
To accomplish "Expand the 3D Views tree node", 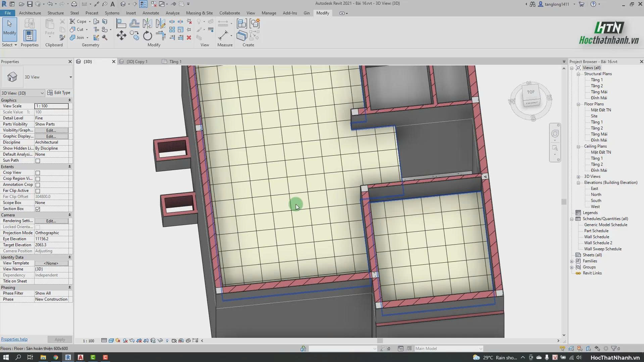I will 578,177.
